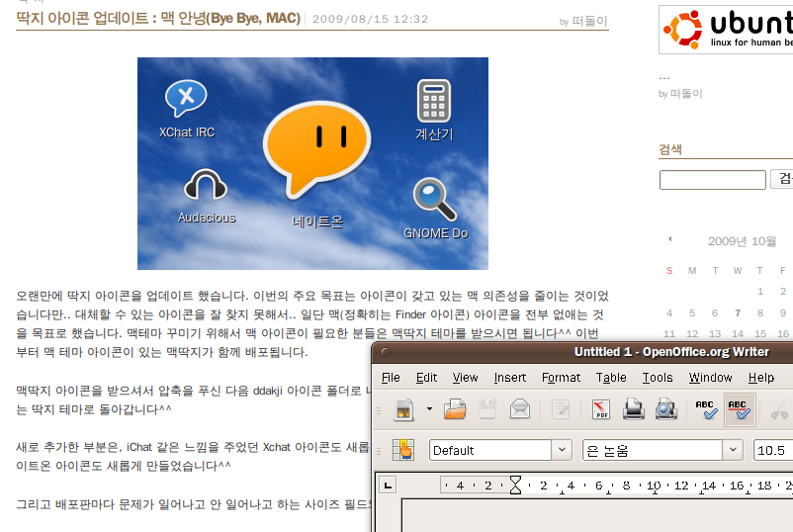The width and height of the screenshot is (793, 532).
Task: Click the Page Preview icon in Writer
Action: tap(666, 409)
